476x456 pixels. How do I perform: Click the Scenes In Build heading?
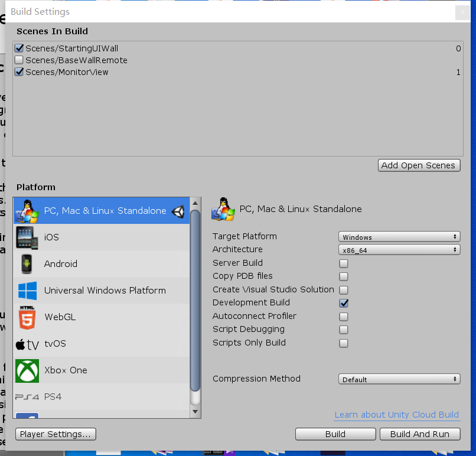pos(52,31)
